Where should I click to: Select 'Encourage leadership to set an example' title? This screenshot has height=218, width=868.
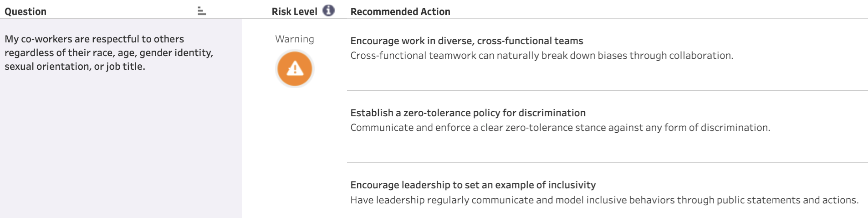tap(473, 185)
